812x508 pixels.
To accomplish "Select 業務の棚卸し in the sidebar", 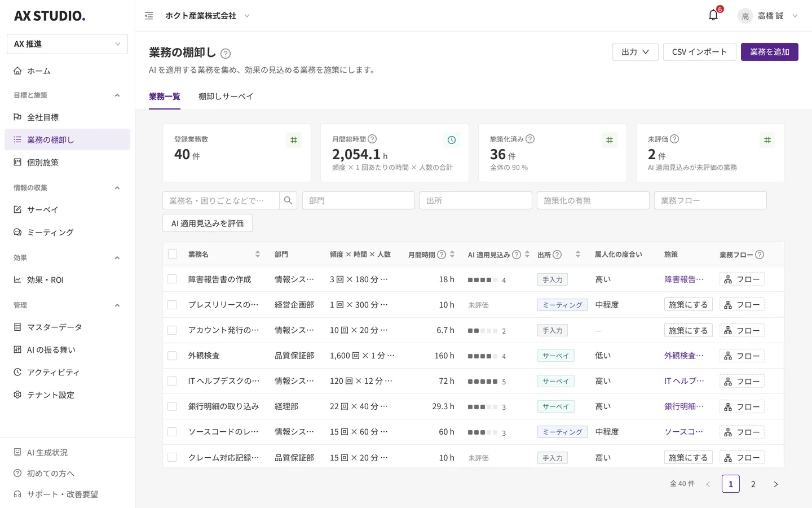I will click(x=67, y=139).
